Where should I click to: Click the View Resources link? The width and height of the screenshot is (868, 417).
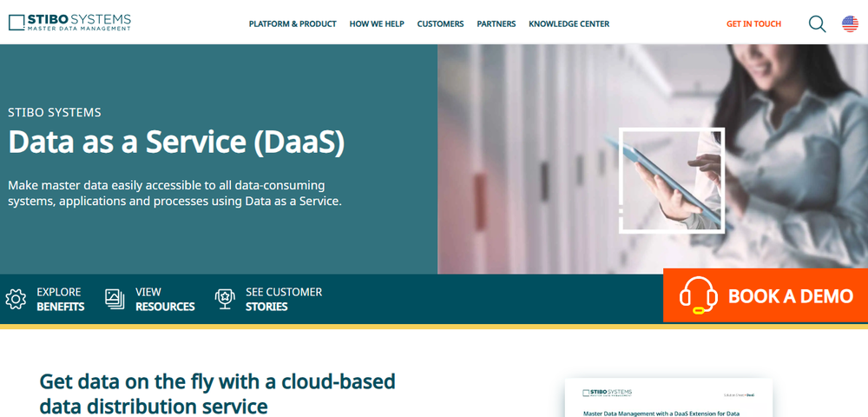pos(165,299)
